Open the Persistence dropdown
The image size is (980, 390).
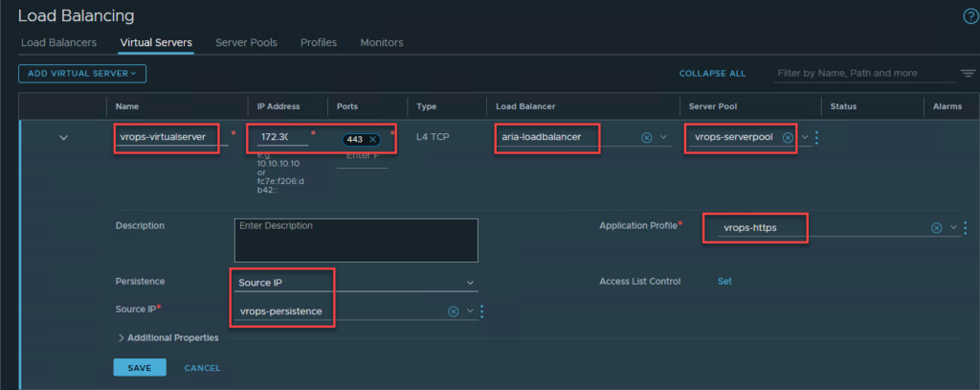pyautogui.click(x=469, y=283)
